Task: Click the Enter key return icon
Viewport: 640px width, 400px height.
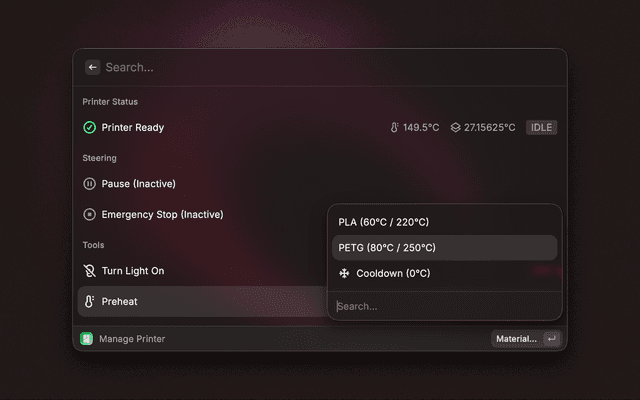Action: tap(552, 339)
